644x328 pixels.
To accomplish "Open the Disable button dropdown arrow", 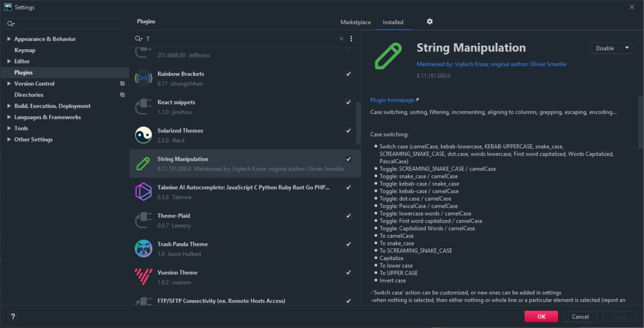I will coord(627,48).
